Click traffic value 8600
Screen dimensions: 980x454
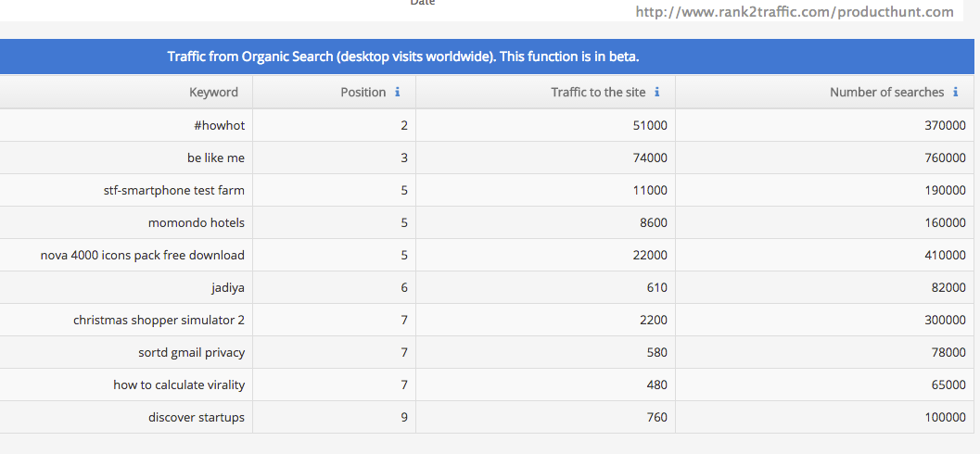(x=653, y=223)
